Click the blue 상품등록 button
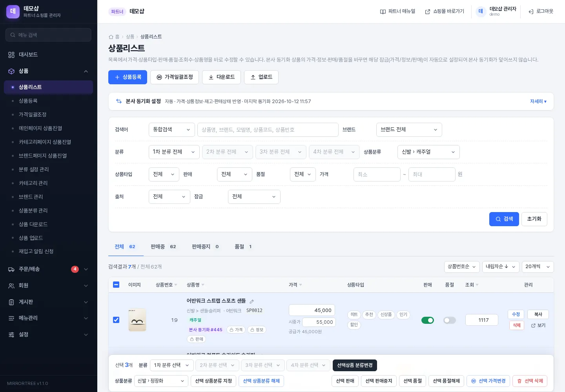 tap(128, 77)
